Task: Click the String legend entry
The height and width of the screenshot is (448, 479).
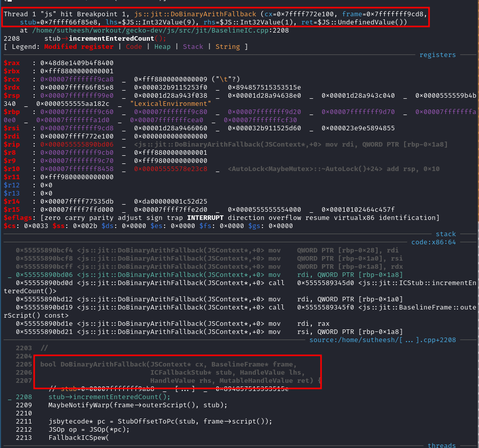Action: pyautogui.click(x=228, y=46)
